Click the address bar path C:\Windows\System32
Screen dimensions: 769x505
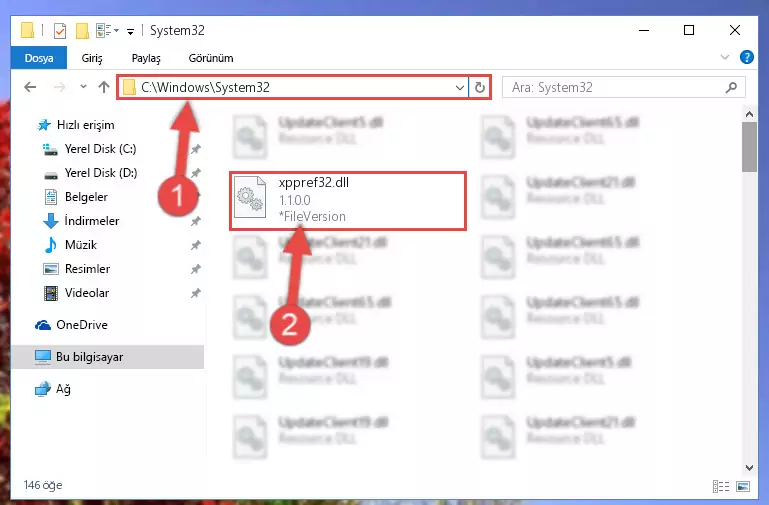205,87
